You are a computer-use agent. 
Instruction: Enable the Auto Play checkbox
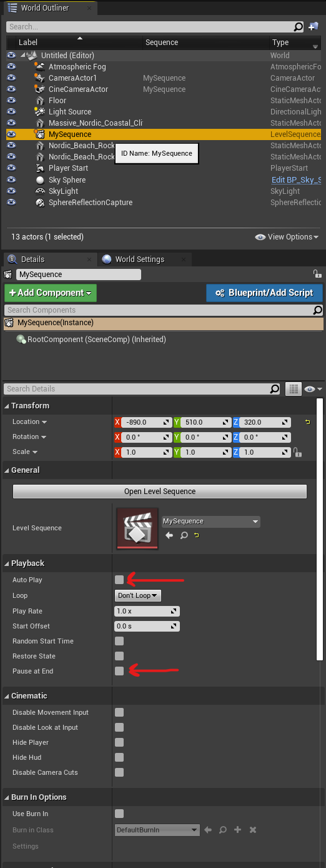(119, 580)
